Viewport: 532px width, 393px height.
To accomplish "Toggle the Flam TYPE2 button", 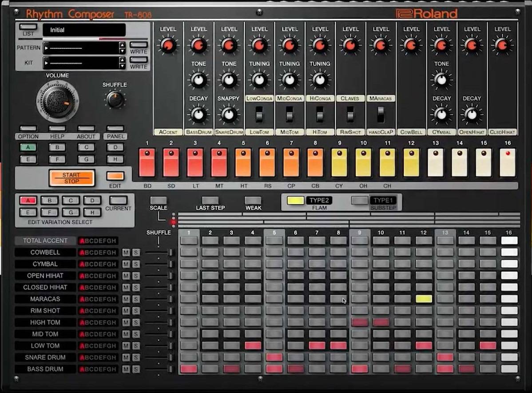I will (295, 200).
